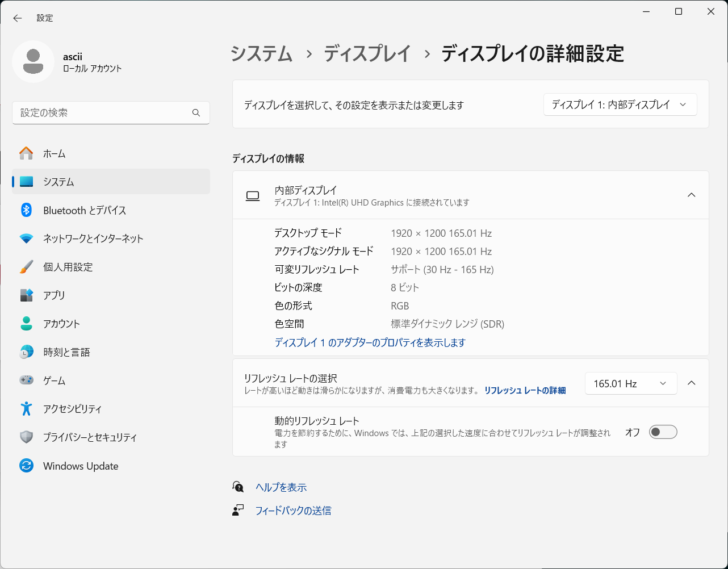Toggle the 動的リフレッシュ レート switch
This screenshot has height=569, width=728.
pos(663,432)
